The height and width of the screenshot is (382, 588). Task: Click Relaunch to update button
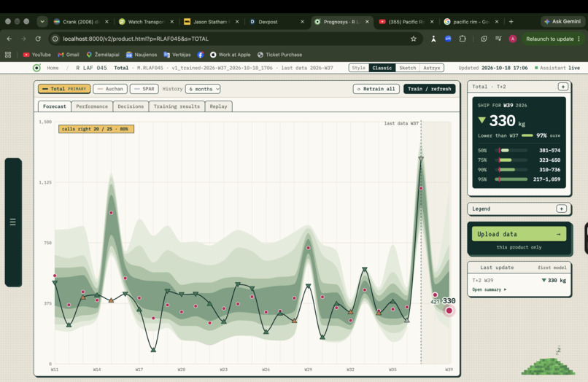(553, 39)
